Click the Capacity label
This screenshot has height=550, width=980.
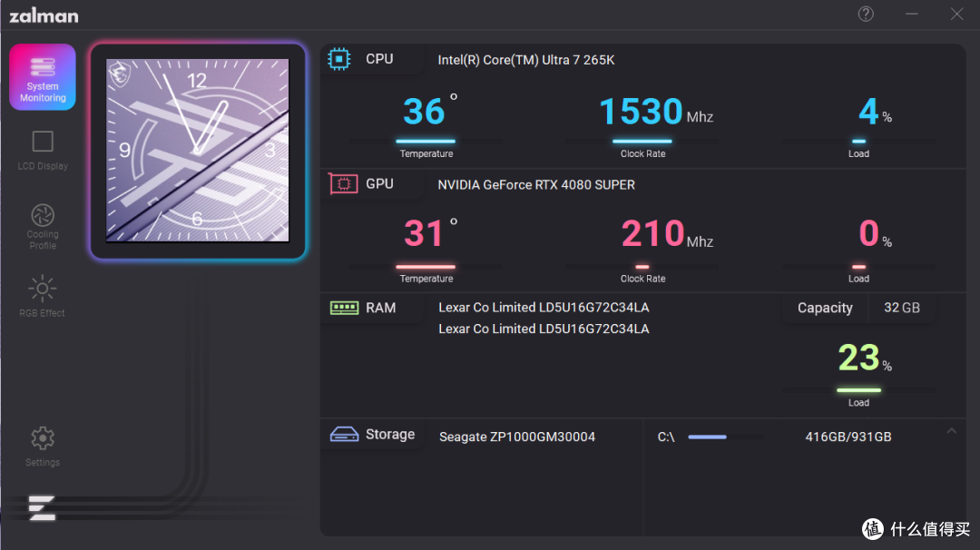click(825, 308)
